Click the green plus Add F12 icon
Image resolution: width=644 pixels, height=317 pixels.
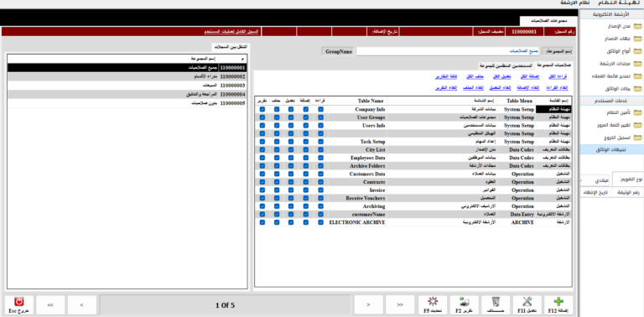coord(558,302)
